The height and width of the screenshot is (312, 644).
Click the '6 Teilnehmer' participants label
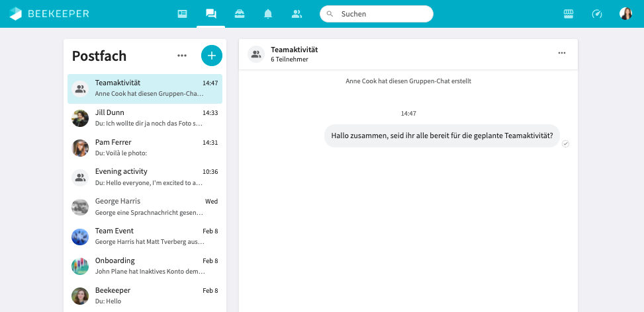pos(289,59)
